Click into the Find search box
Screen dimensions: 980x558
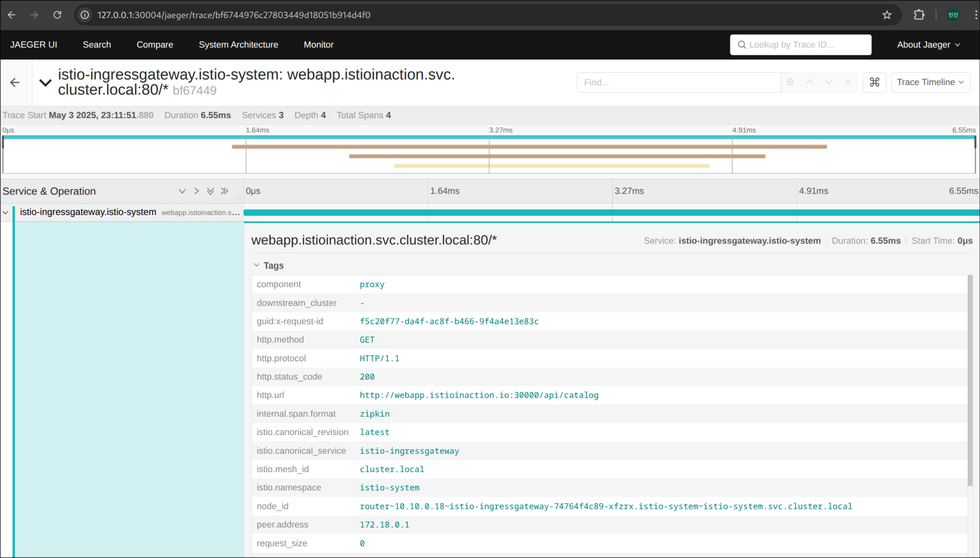click(x=678, y=83)
